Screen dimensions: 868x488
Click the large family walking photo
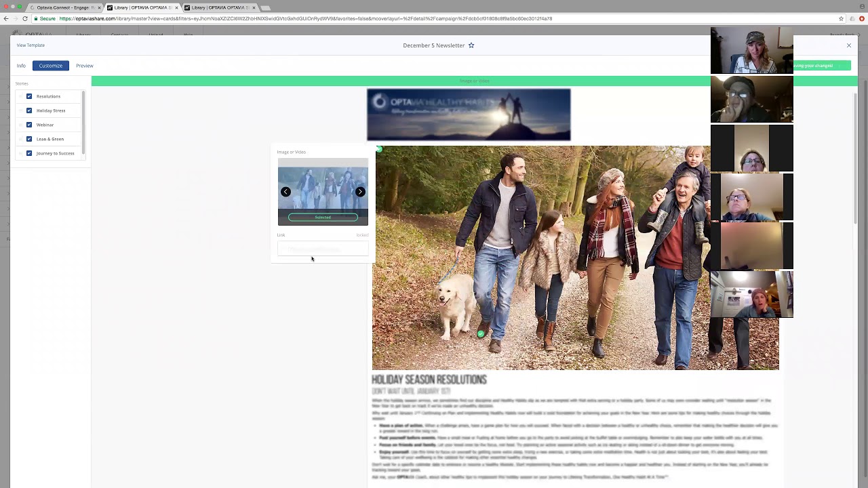coord(575,258)
